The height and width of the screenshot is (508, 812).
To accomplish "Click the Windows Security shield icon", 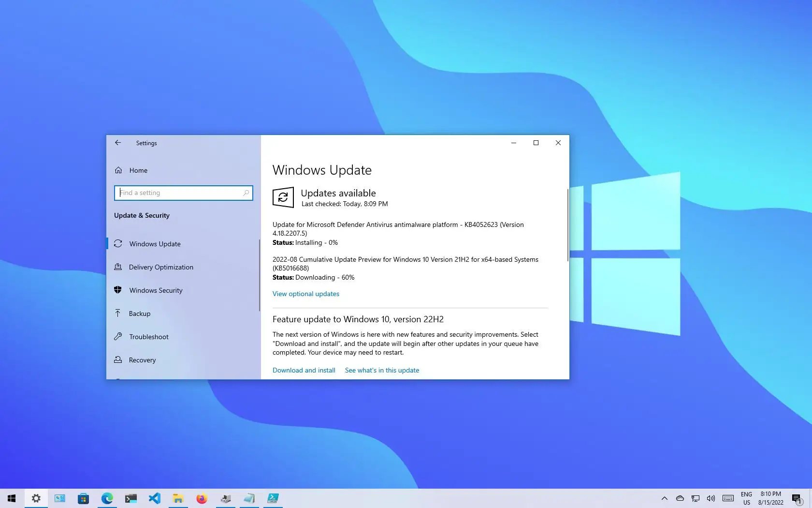I will [118, 290].
